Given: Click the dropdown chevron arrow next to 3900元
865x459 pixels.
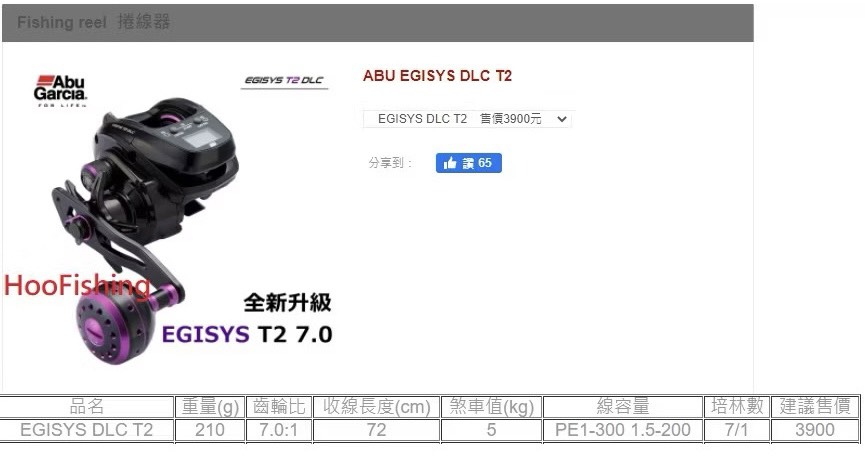Looking at the screenshot, I should pos(562,119).
